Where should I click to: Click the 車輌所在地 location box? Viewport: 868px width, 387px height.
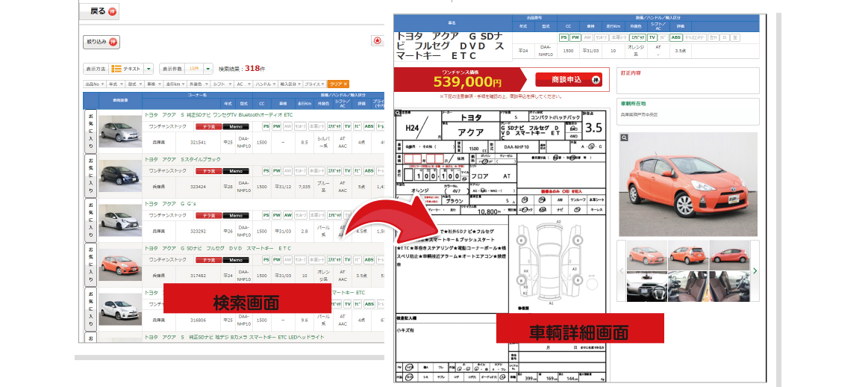pos(688,110)
